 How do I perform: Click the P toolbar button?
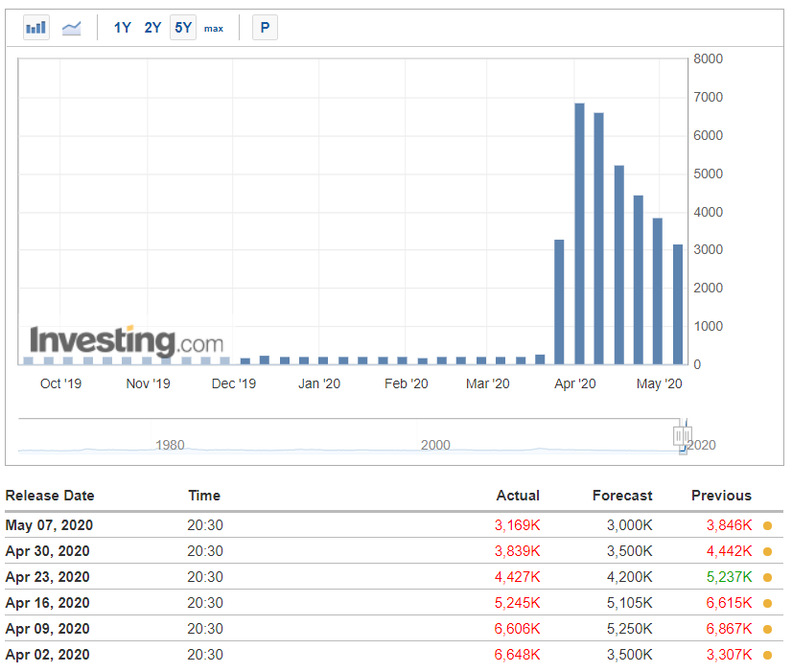pyautogui.click(x=265, y=28)
